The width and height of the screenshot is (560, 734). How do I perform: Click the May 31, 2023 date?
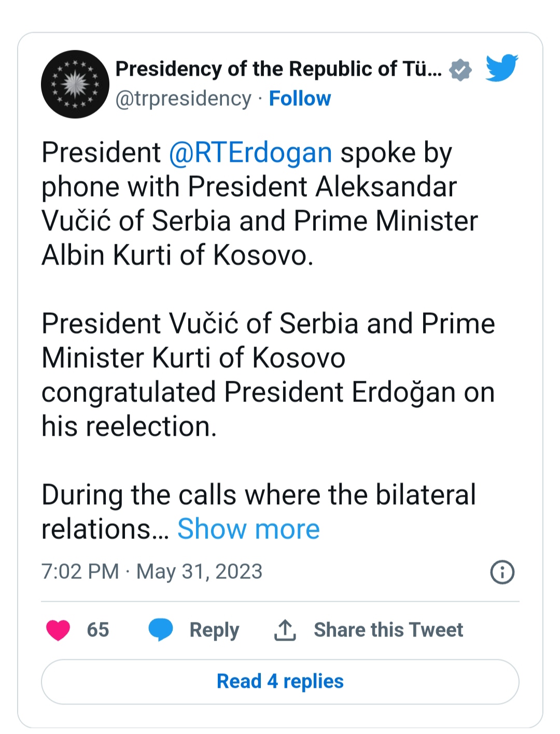[199, 572]
